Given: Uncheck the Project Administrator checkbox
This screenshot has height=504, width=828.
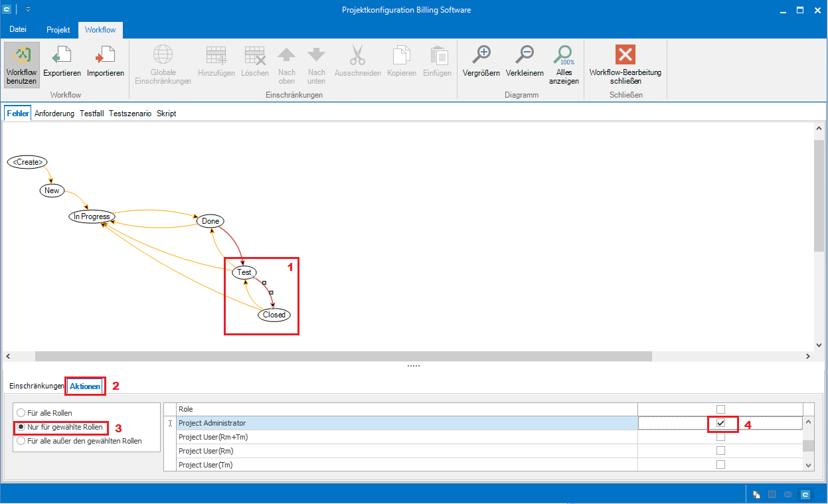Looking at the screenshot, I should coord(720,423).
